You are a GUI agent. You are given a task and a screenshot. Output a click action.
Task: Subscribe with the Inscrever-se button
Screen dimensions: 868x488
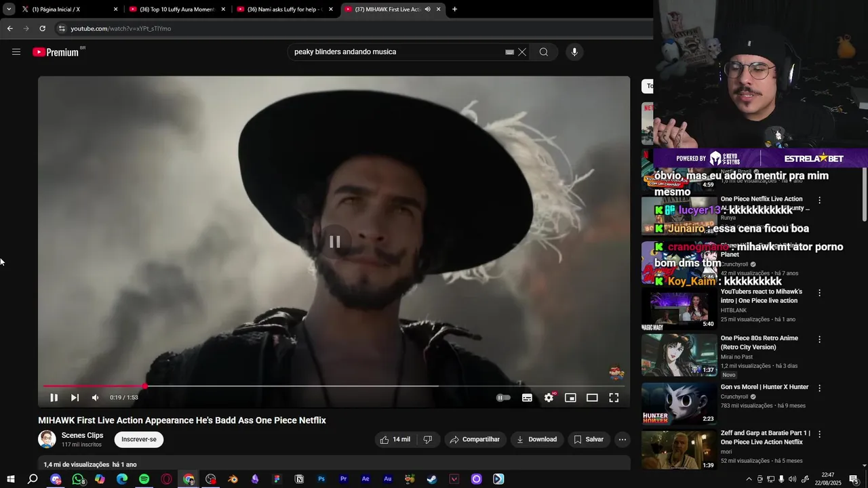[x=139, y=439]
